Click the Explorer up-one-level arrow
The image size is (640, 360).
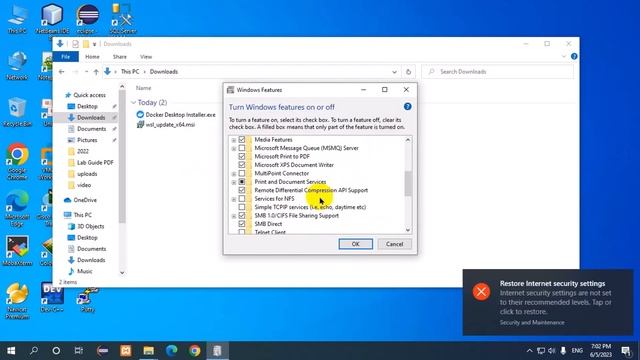tap(96, 72)
